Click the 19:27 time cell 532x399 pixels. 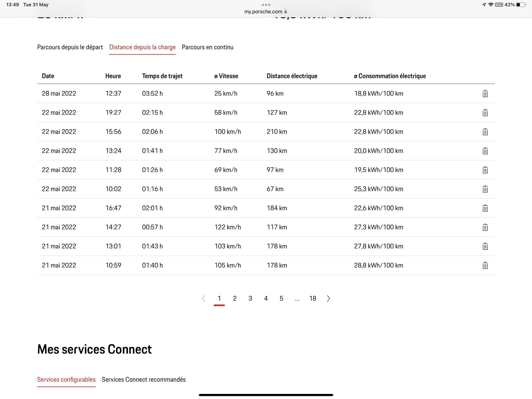[113, 113]
